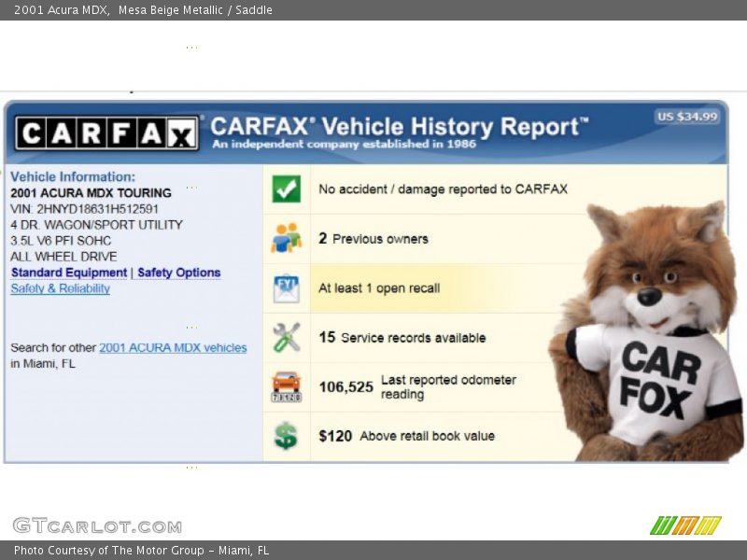Follow the 2001 ACURA MDX vehicles link
This screenshot has height=560, width=747.
click(173, 347)
